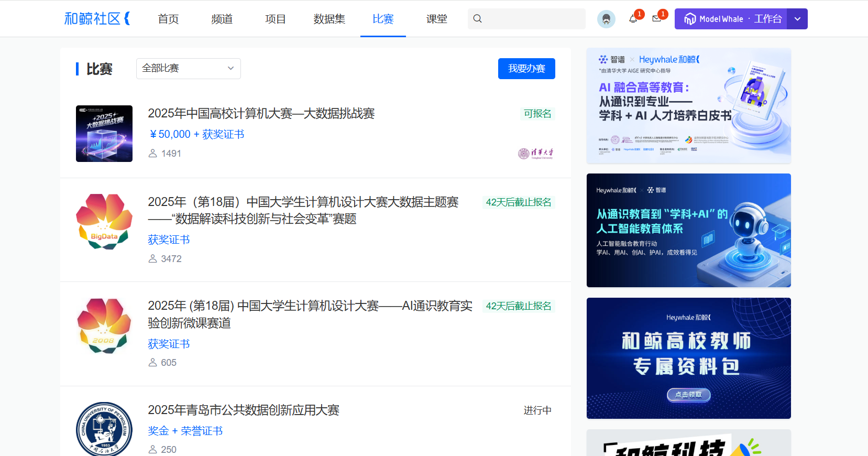Open the BigData flower logo thumbnail

point(104,222)
